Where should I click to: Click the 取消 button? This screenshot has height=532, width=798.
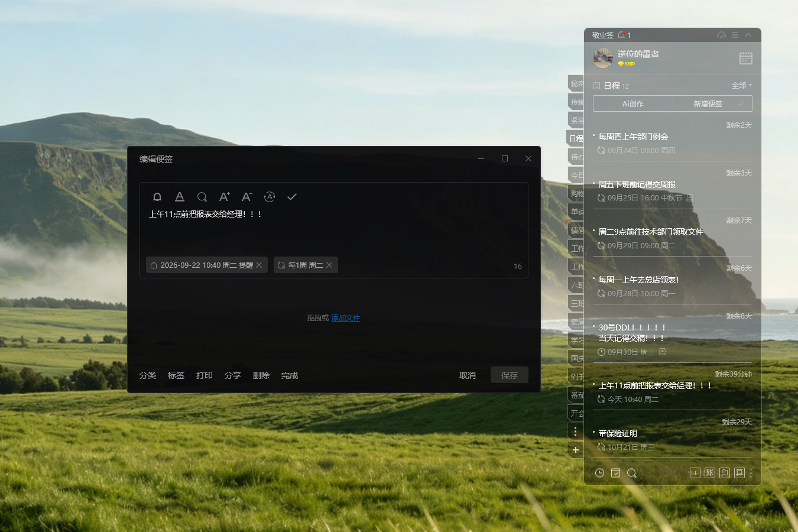point(468,375)
